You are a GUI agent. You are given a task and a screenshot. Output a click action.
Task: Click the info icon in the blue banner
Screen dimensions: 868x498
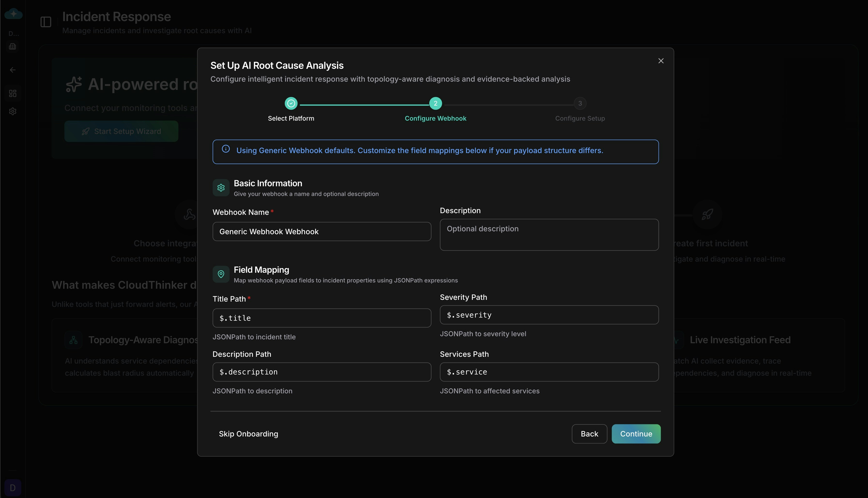pyautogui.click(x=226, y=149)
